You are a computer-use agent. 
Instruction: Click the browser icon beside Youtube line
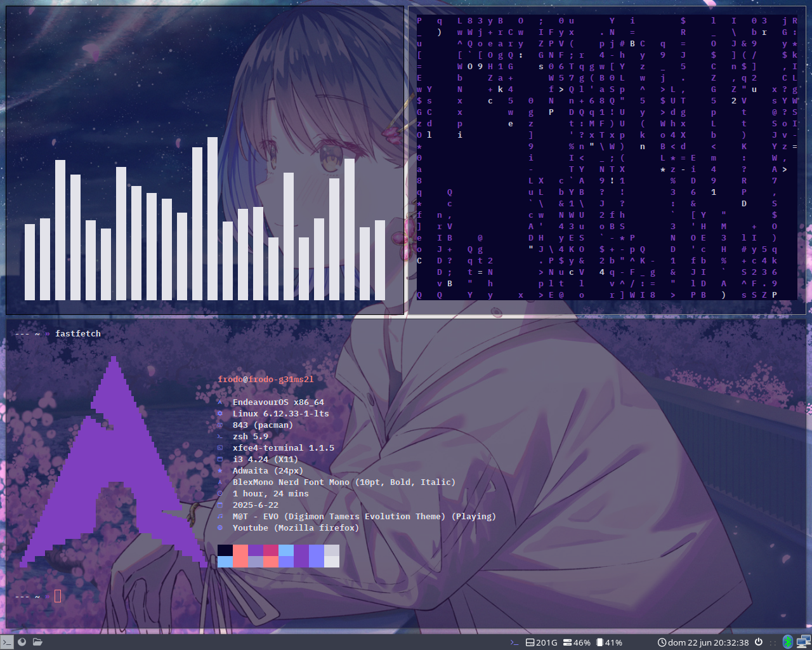tap(220, 528)
